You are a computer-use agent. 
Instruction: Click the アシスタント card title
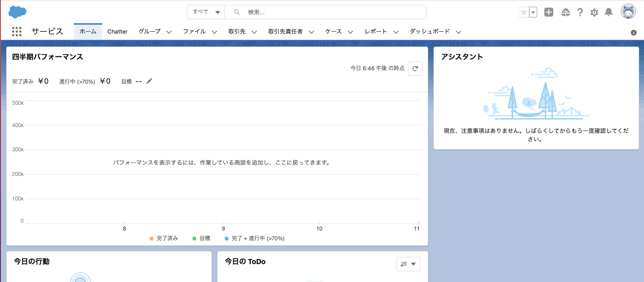click(x=462, y=57)
